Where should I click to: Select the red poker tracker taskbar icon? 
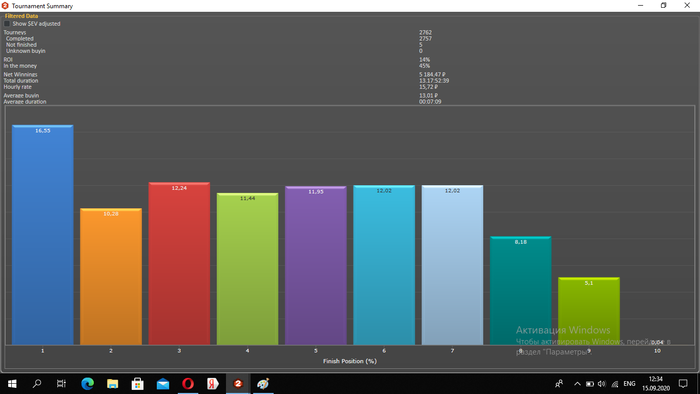tap(238, 384)
